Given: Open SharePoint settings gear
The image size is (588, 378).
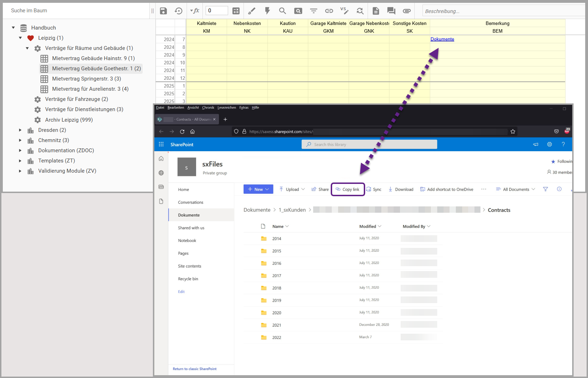Looking at the screenshot, I should 549,144.
